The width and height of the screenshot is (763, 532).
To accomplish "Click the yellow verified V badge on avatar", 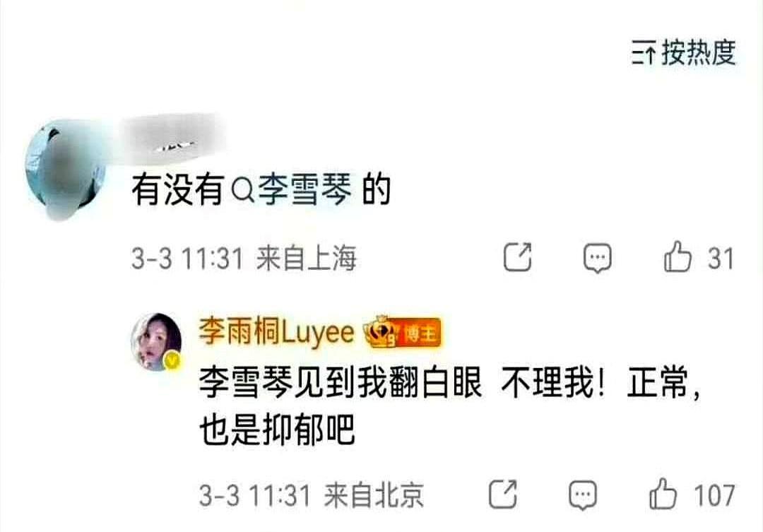I will coord(173,361).
